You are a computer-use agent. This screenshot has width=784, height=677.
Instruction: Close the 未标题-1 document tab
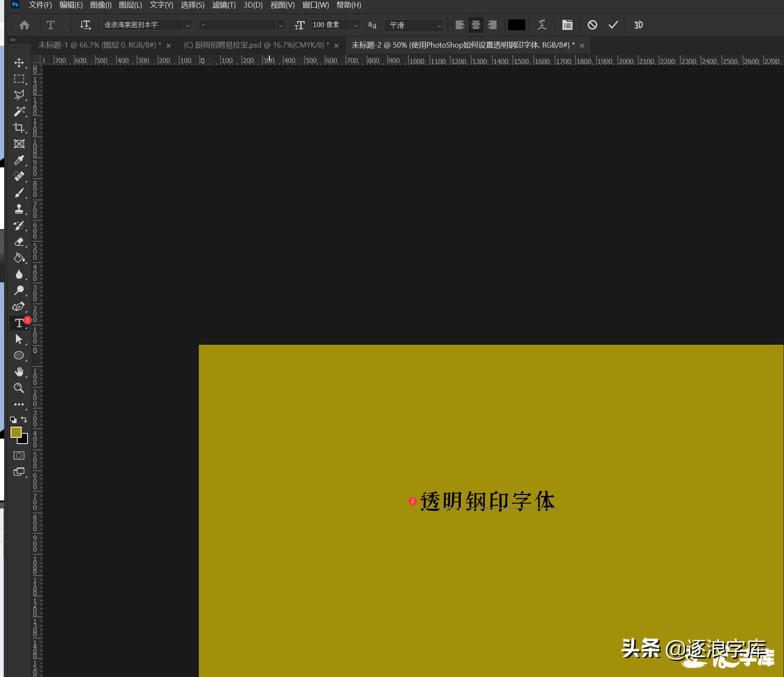click(x=169, y=45)
